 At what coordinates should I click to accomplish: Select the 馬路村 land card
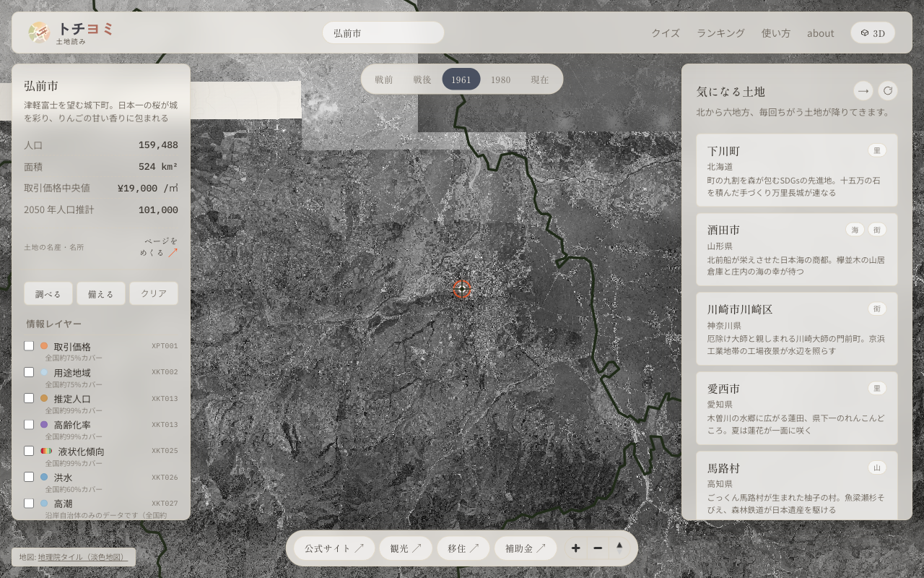coord(797,486)
